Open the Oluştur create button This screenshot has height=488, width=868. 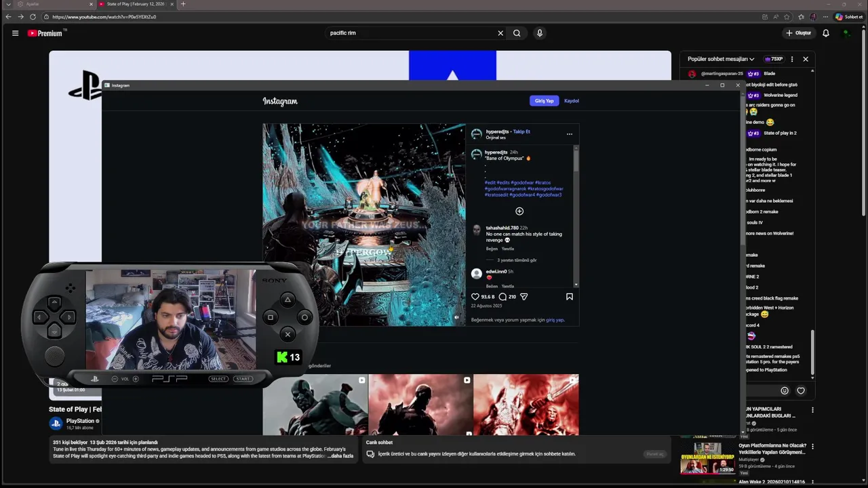[x=798, y=33]
